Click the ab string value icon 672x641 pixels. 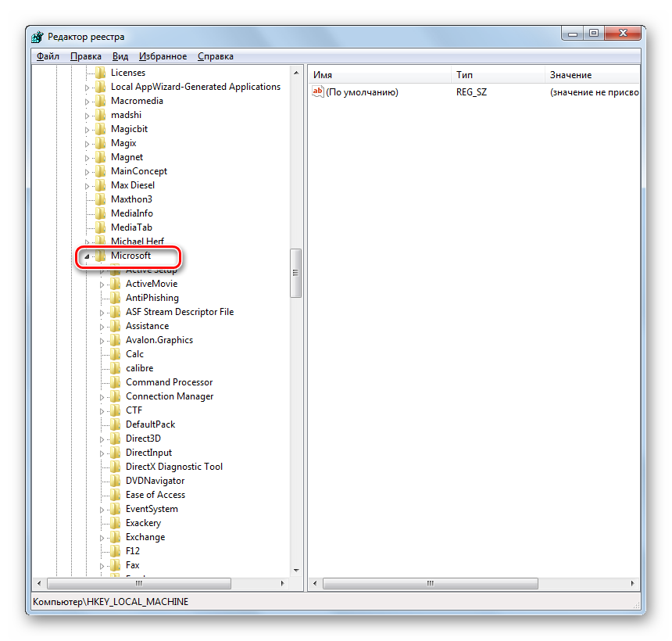coord(318,91)
